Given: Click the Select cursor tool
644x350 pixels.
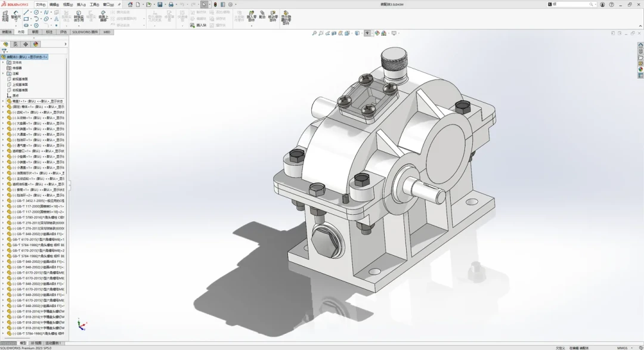Looking at the screenshot, I should 204,5.
